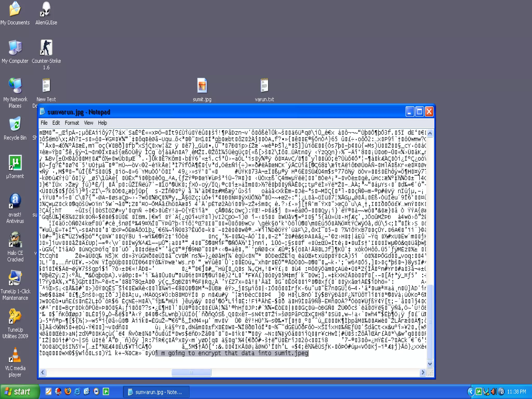Click horizontal scrollbar right arrow
Viewport: 532px width, 399px height.
coord(423,372)
